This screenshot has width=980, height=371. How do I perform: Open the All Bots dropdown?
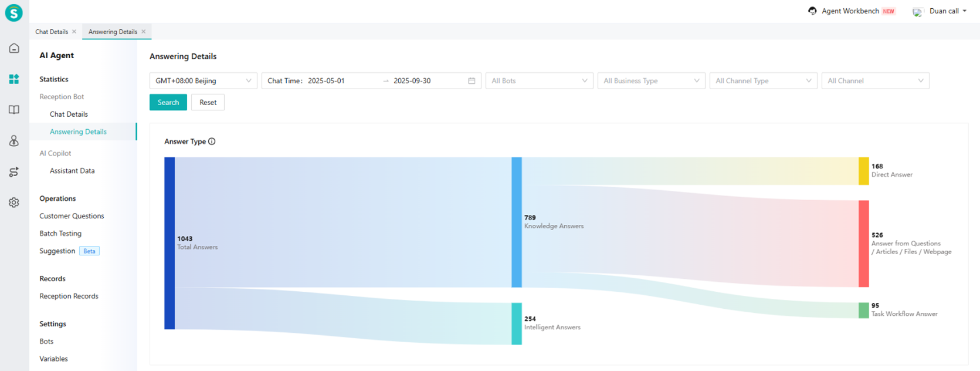(x=539, y=81)
